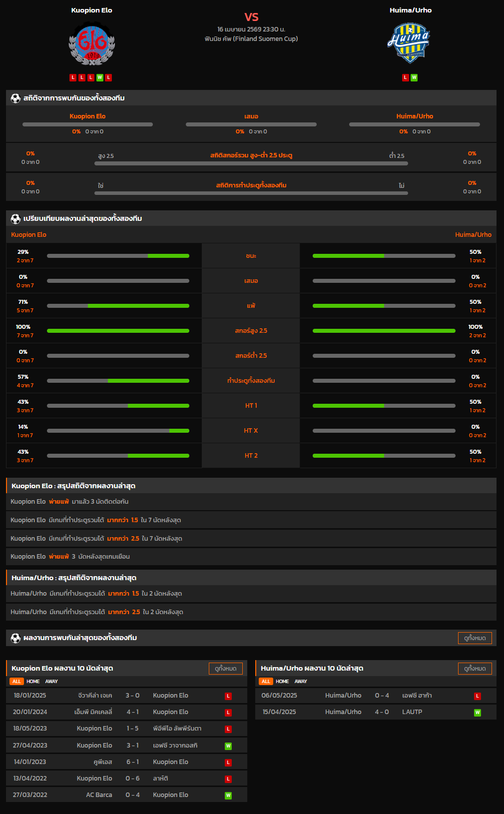Click the red L badge under Huima/Urho logo
Image resolution: width=504 pixels, height=814 pixels.
click(x=406, y=77)
